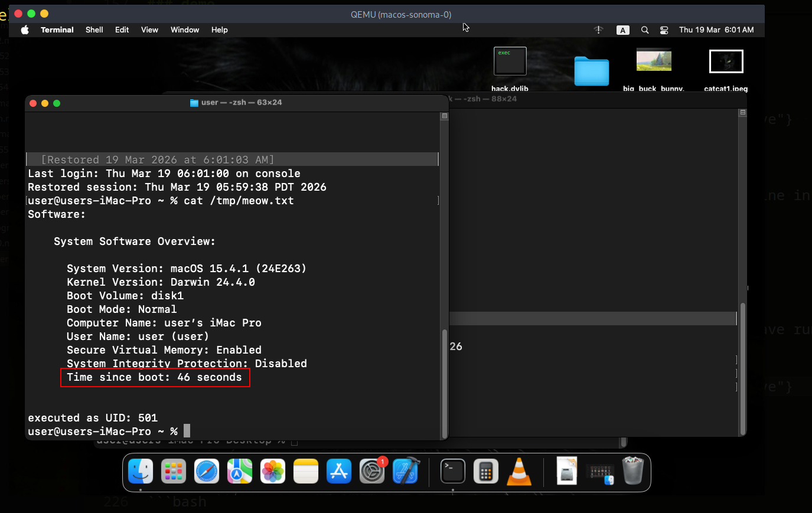Open the Window menu in Terminal
The image size is (812, 513).
point(184,30)
